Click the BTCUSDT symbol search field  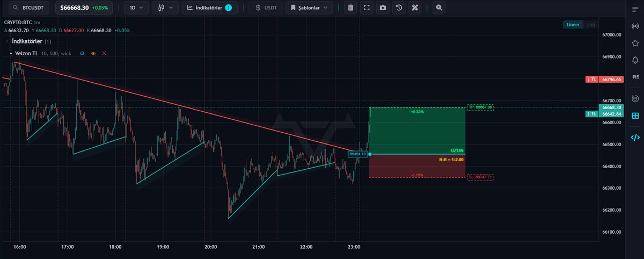click(x=29, y=8)
